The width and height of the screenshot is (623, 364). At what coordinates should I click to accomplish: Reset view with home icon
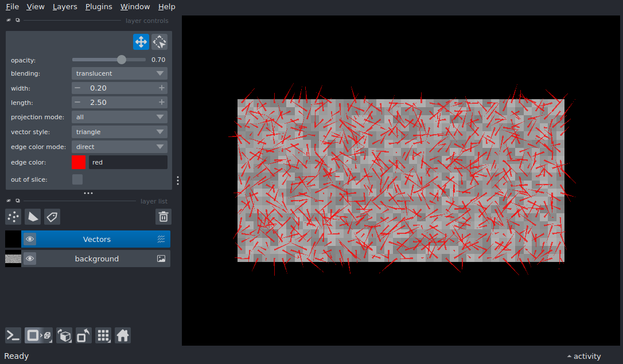[x=123, y=335]
